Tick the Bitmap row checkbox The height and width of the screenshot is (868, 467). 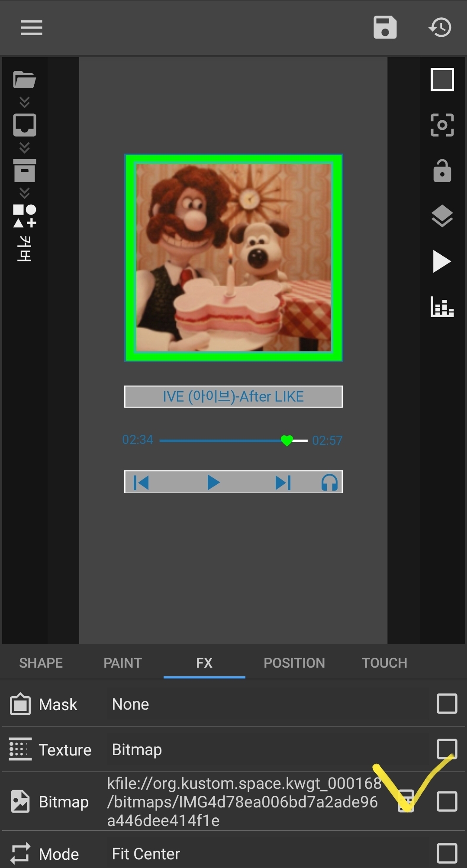click(447, 801)
